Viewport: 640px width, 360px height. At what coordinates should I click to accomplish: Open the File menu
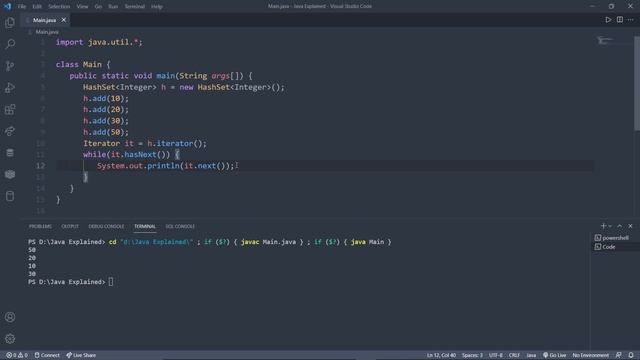(22, 7)
